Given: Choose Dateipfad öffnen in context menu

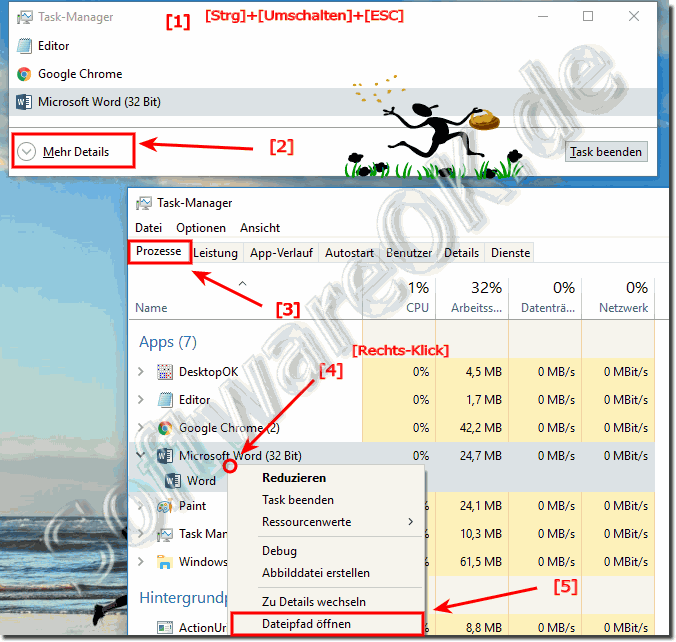Looking at the screenshot, I should point(327,624).
